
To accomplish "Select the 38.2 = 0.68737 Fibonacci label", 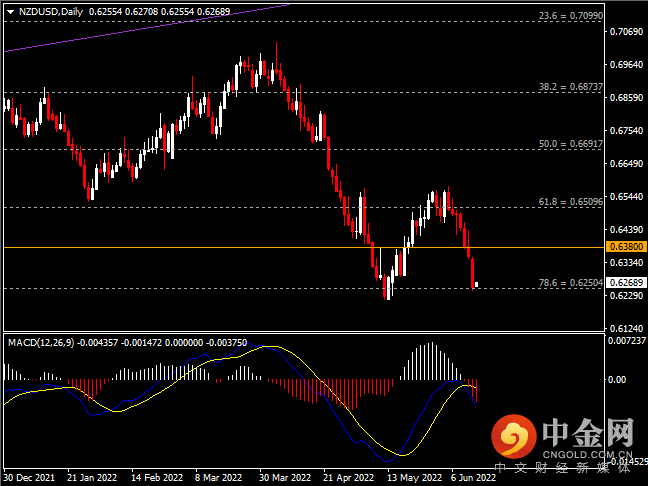I will 571,87.
